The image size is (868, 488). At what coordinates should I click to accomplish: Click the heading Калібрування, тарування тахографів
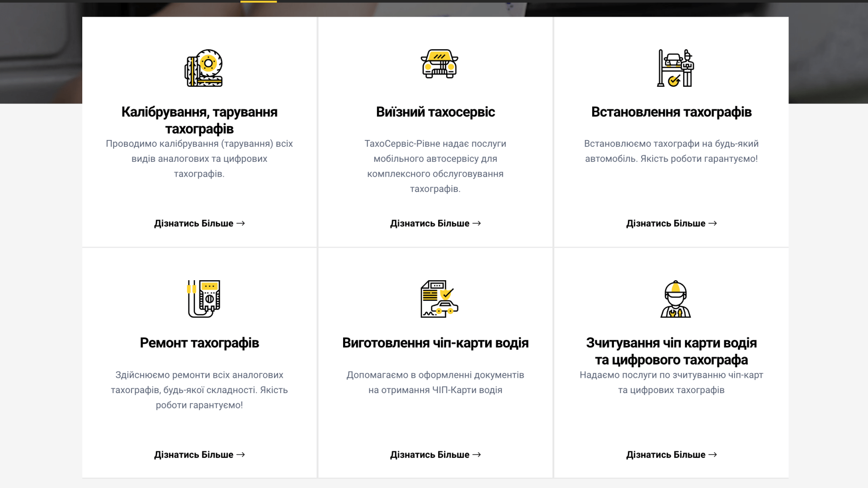click(x=199, y=120)
